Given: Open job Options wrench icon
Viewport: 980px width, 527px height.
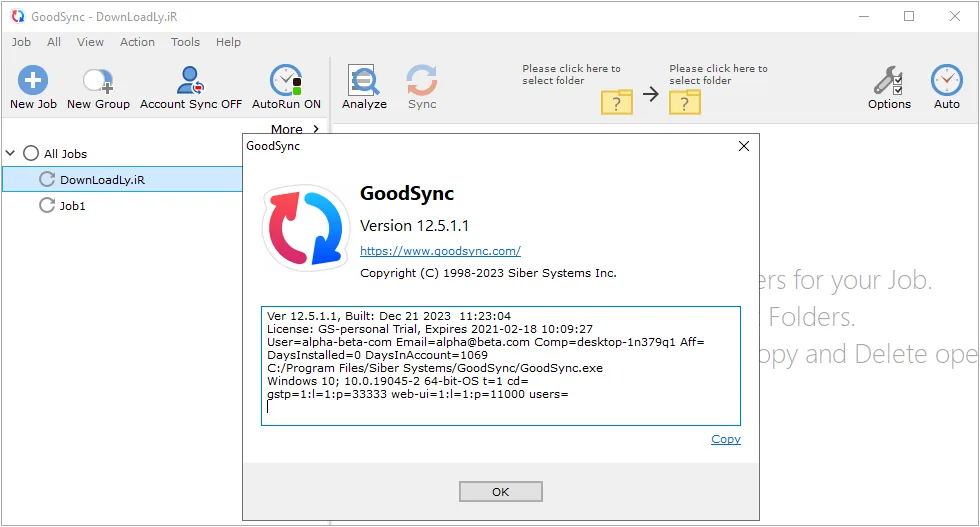Looking at the screenshot, I should tap(888, 81).
